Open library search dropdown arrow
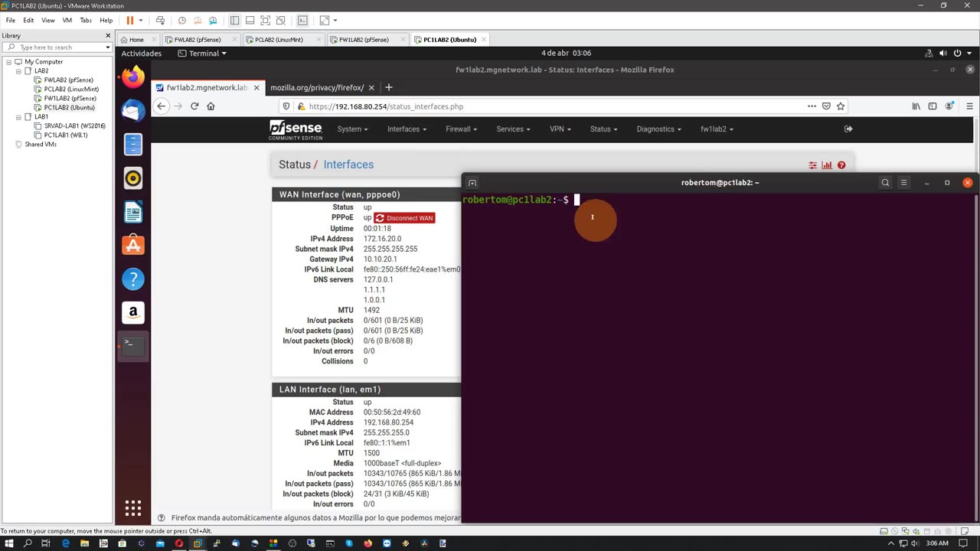This screenshot has height=551, width=980. point(108,47)
